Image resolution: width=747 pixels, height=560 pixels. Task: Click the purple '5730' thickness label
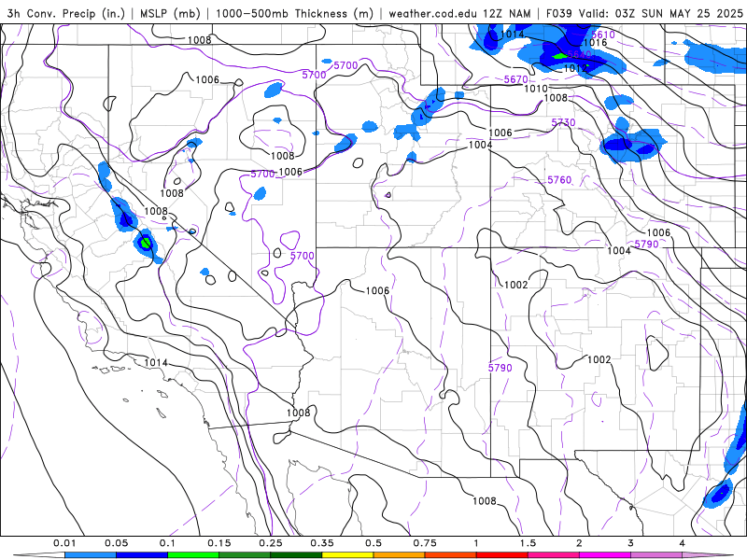click(564, 123)
